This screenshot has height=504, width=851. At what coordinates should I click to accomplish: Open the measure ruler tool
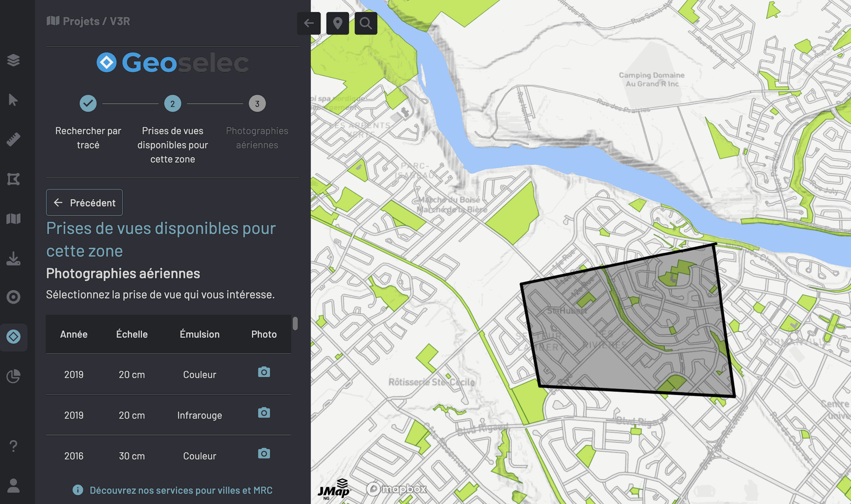tap(13, 140)
